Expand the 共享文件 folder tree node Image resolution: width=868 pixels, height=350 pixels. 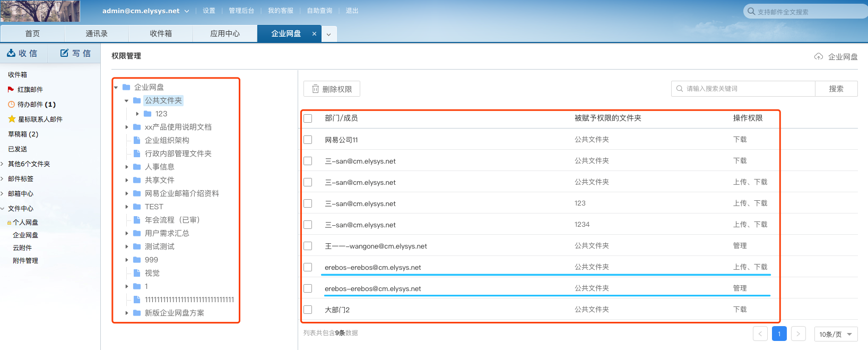pos(127,180)
